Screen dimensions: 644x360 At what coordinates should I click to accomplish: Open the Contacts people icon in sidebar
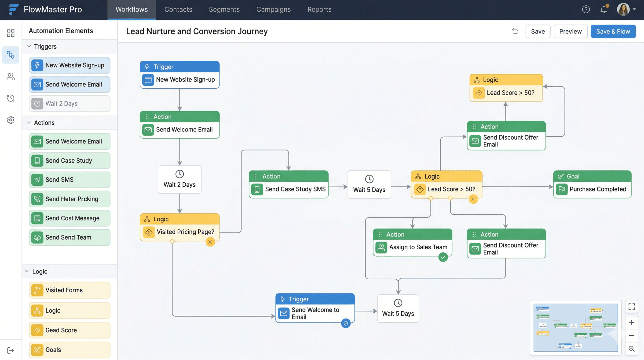[10, 77]
